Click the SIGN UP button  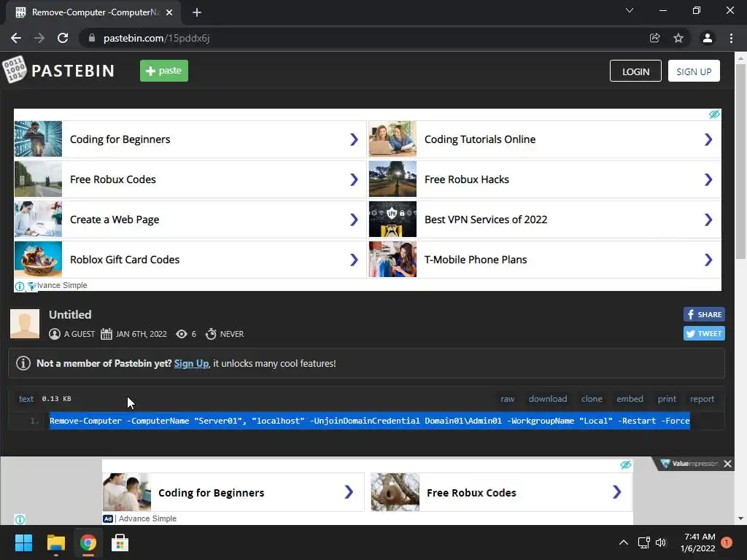coord(694,71)
